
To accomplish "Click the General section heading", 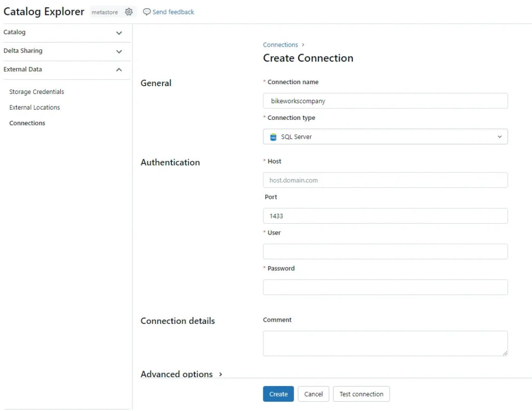I will 156,83.
